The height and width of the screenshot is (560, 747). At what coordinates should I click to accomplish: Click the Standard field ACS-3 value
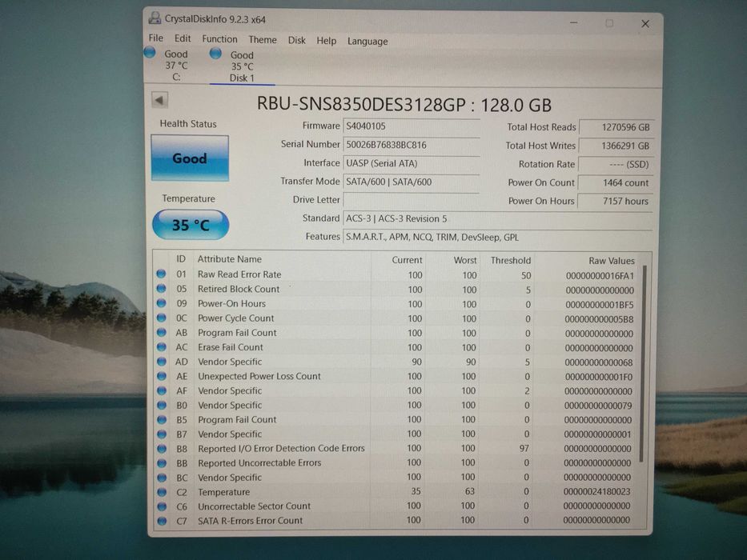(x=497, y=218)
